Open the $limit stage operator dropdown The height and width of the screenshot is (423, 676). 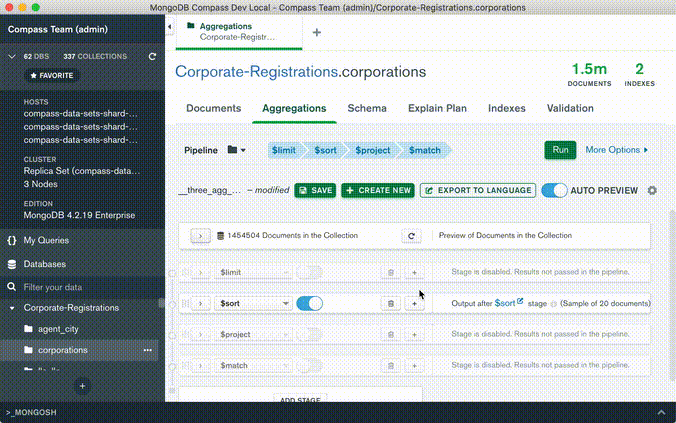pyautogui.click(x=254, y=273)
